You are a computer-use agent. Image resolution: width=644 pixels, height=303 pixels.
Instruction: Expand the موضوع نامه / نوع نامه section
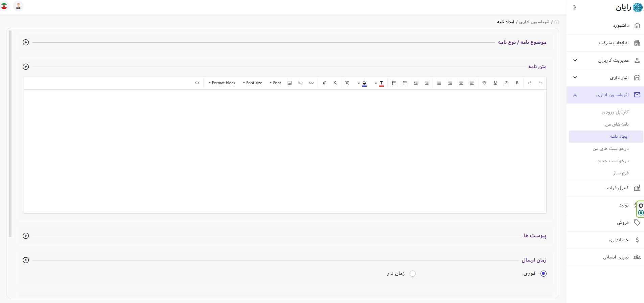[26, 42]
